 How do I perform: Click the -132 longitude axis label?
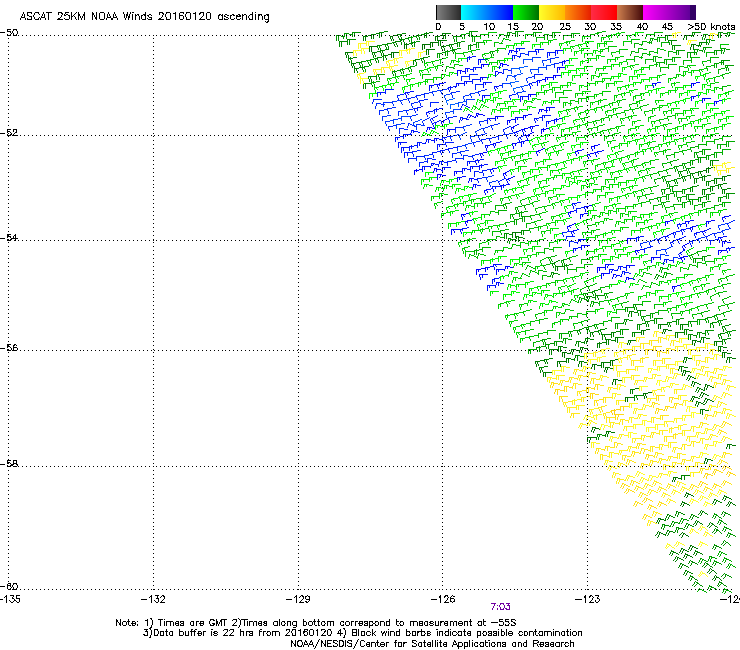click(x=153, y=599)
